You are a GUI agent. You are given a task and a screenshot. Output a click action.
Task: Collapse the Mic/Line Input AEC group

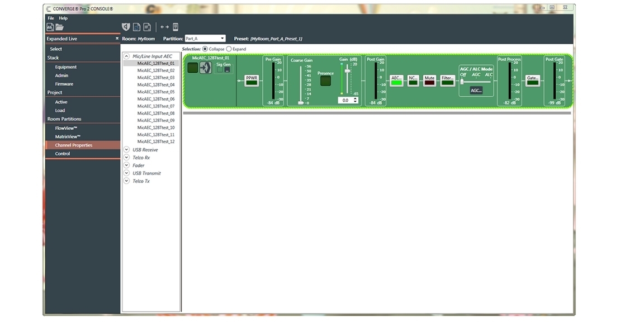point(127,56)
